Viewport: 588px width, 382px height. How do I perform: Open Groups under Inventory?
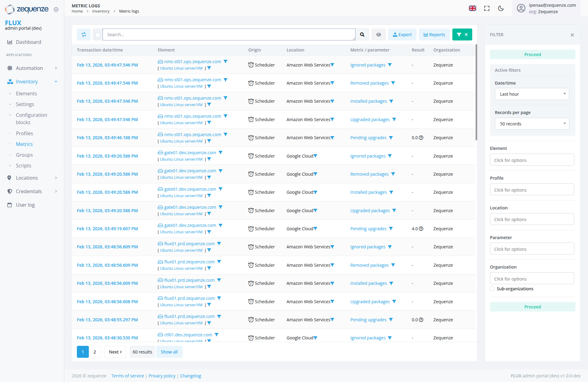[x=24, y=155]
